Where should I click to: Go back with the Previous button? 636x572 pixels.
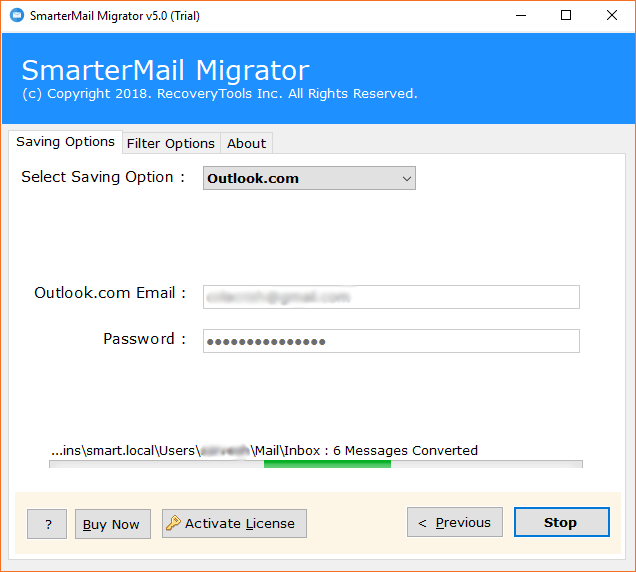[x=455, y=522]
